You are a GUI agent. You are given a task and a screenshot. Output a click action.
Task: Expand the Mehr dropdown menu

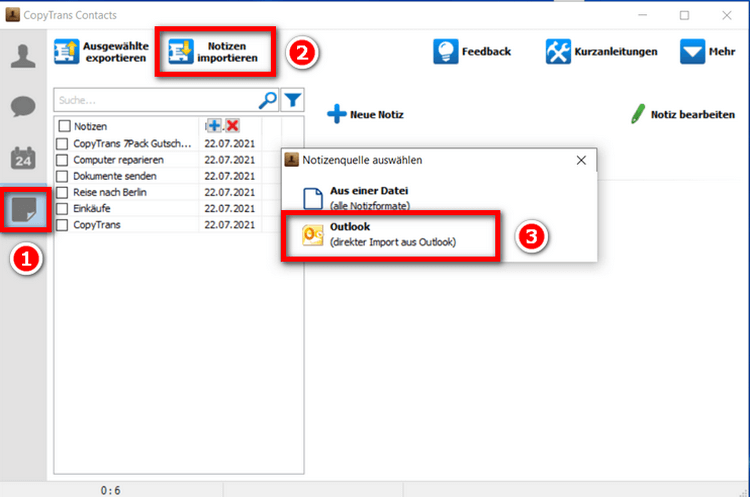707,52
